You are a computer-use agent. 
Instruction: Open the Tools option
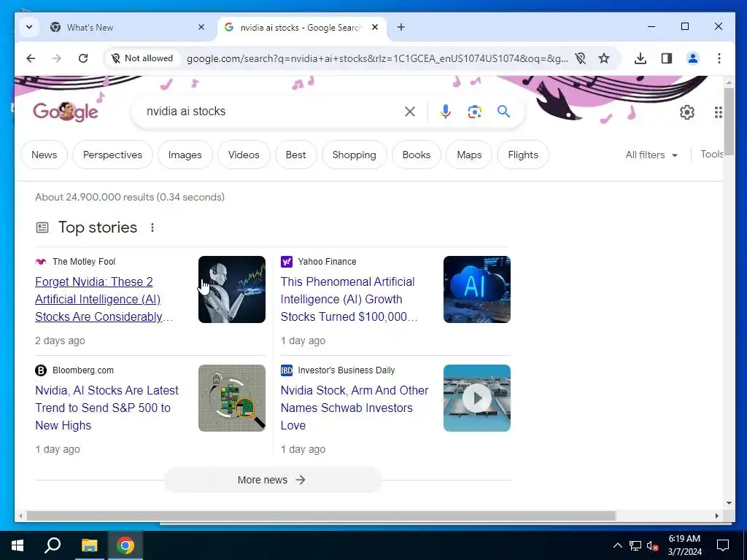(711, 155)
